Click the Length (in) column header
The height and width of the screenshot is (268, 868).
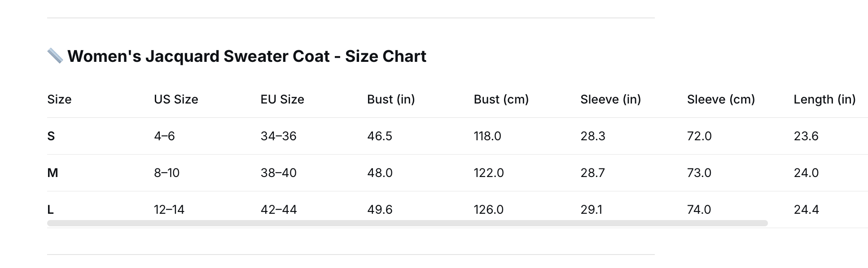point(824,99)
